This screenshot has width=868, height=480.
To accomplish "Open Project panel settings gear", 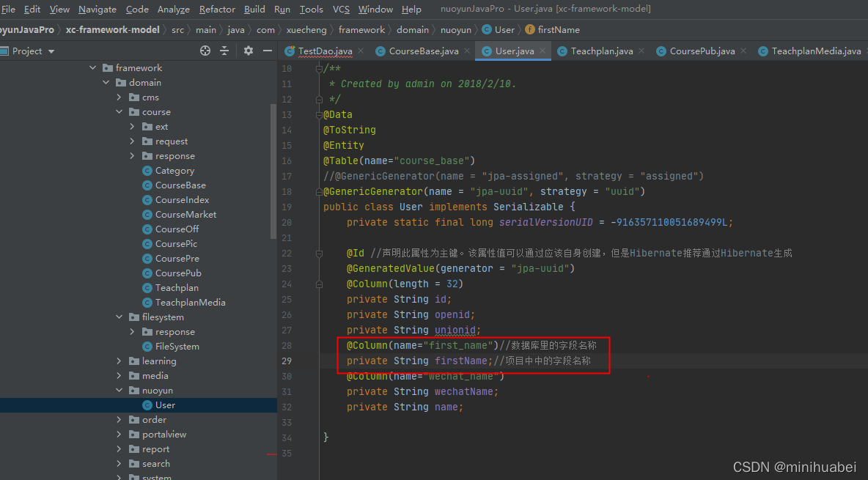I will 249,51.
